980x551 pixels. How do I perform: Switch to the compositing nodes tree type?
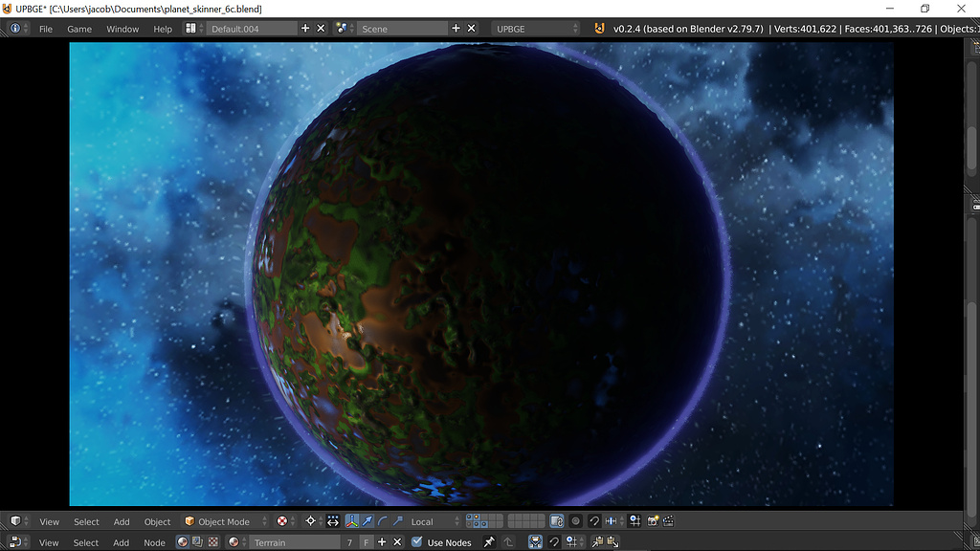[197, 542]
